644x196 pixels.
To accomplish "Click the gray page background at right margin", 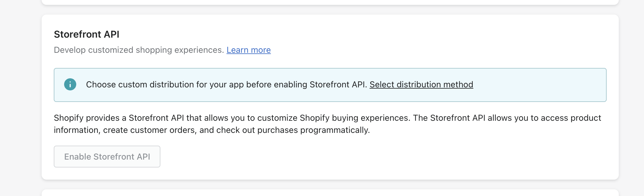I will coord(631,97).
